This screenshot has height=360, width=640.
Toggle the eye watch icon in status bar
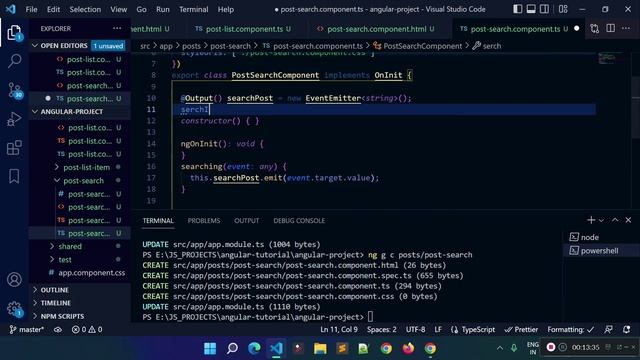coord(58,329)
